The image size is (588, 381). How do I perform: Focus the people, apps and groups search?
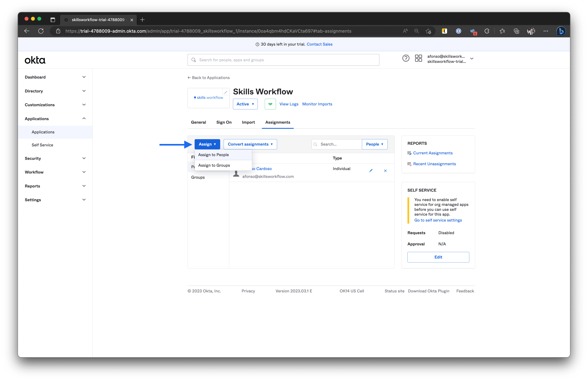(283, 60)
